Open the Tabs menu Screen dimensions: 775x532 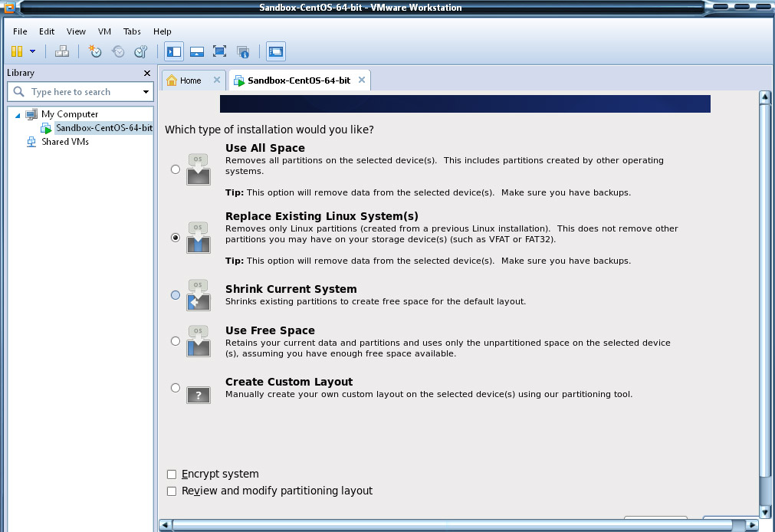tap(132, 31)
